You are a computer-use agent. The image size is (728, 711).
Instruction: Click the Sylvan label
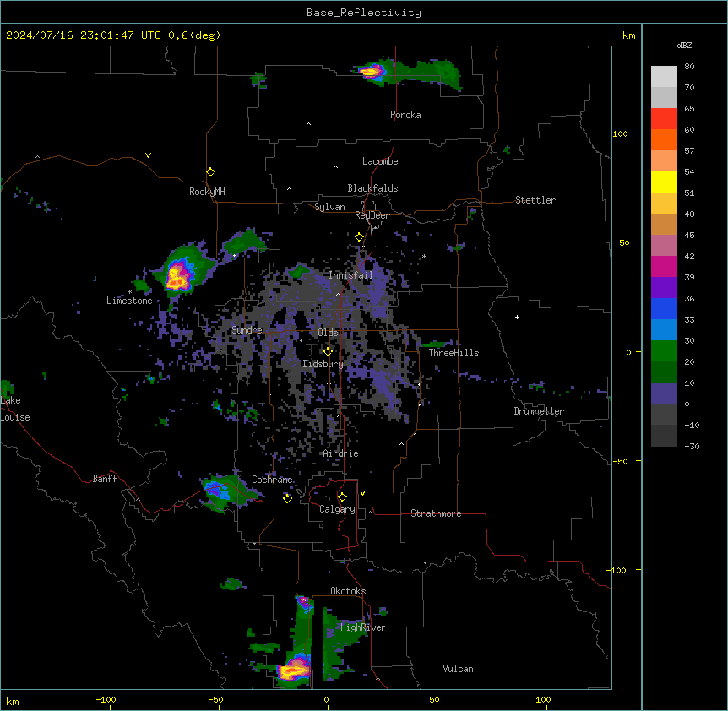click(x=329, y=207)
